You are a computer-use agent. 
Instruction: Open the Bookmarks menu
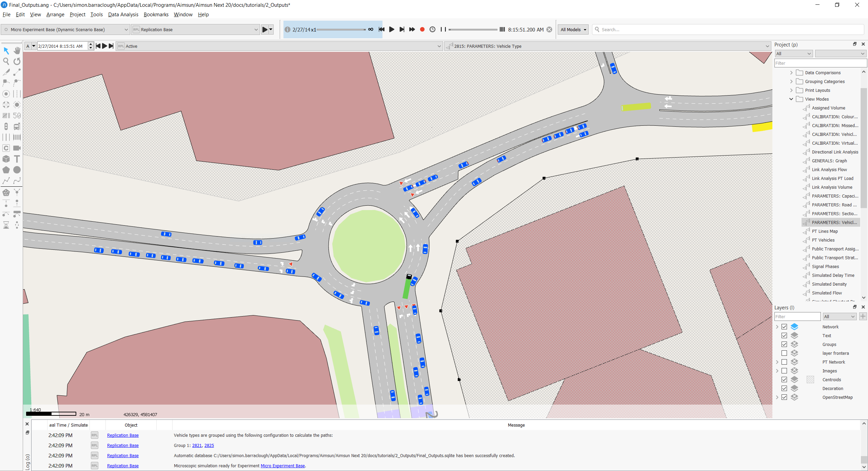156,14
